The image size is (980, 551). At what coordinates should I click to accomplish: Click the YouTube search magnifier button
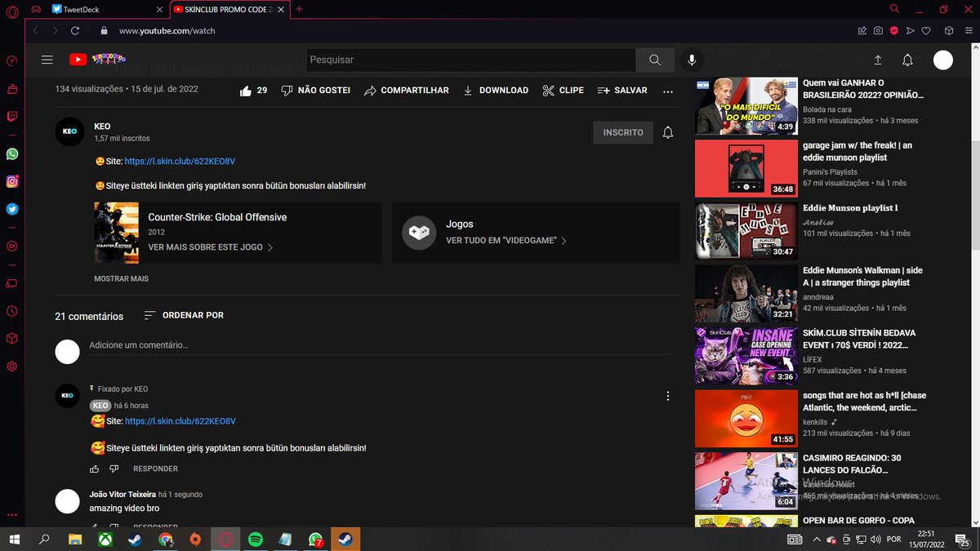(654, 60)
